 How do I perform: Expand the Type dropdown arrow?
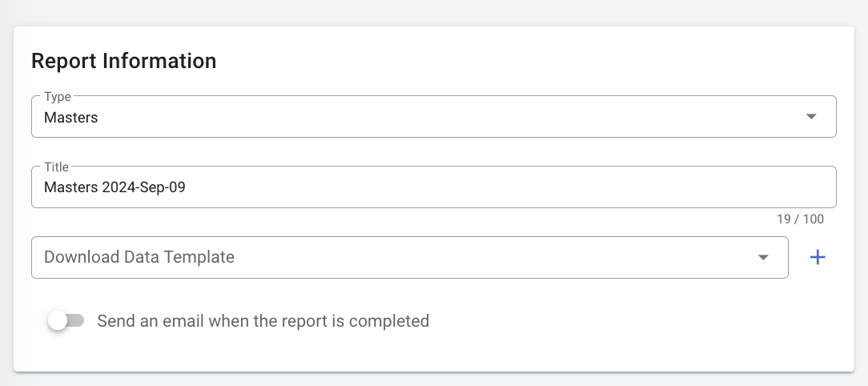click(x=811, y=117)
